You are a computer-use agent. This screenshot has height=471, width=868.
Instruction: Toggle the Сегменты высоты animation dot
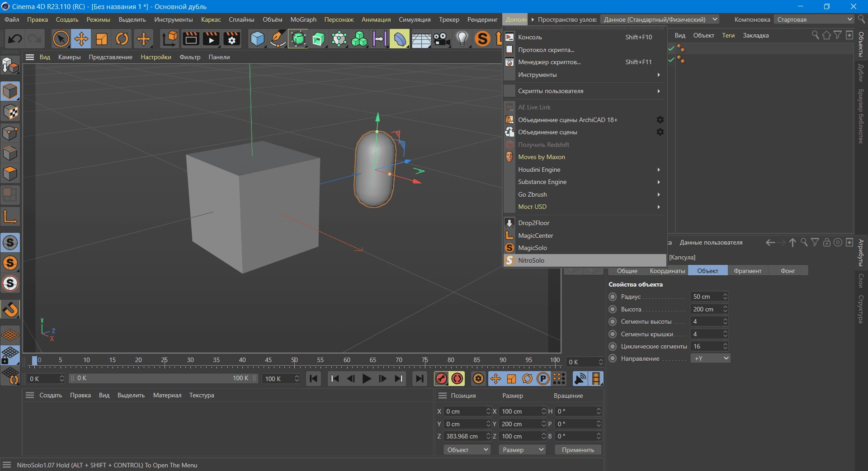[x=613, y=321]
